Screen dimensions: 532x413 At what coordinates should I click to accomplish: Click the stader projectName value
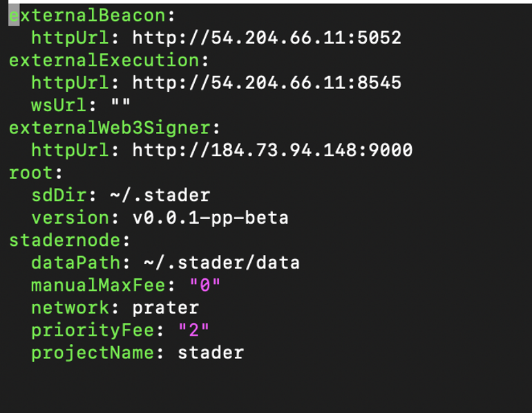coord(211,353)
